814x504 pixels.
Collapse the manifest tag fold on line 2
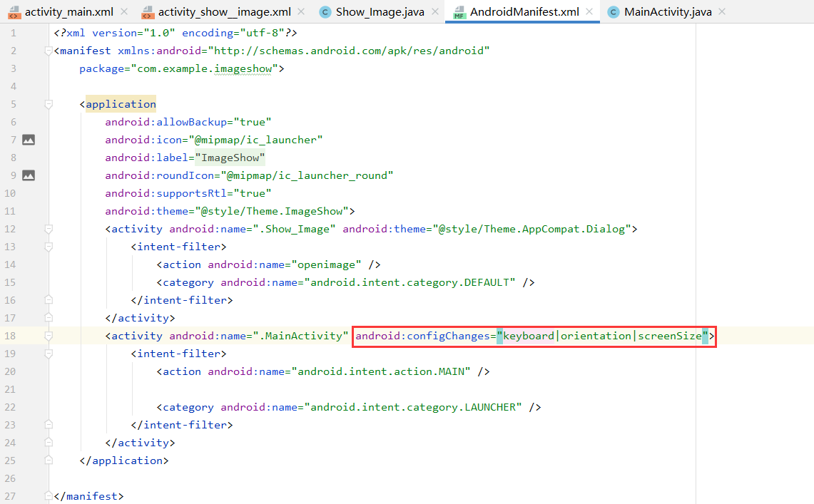[x=49, y=51]
